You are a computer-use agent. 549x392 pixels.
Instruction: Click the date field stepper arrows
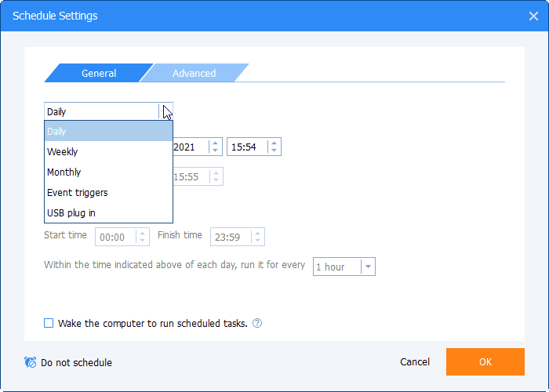pyautogui.click(x=214, y=147)
